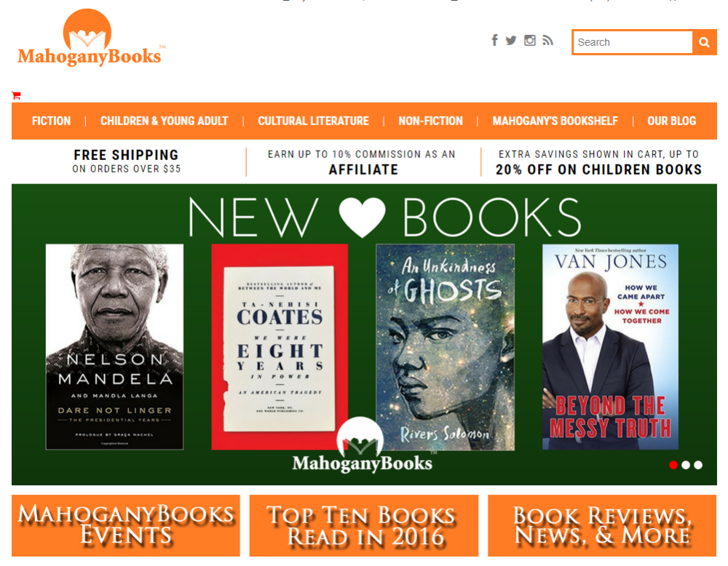Open the Instagram camera icon

(x=530, y=40)
